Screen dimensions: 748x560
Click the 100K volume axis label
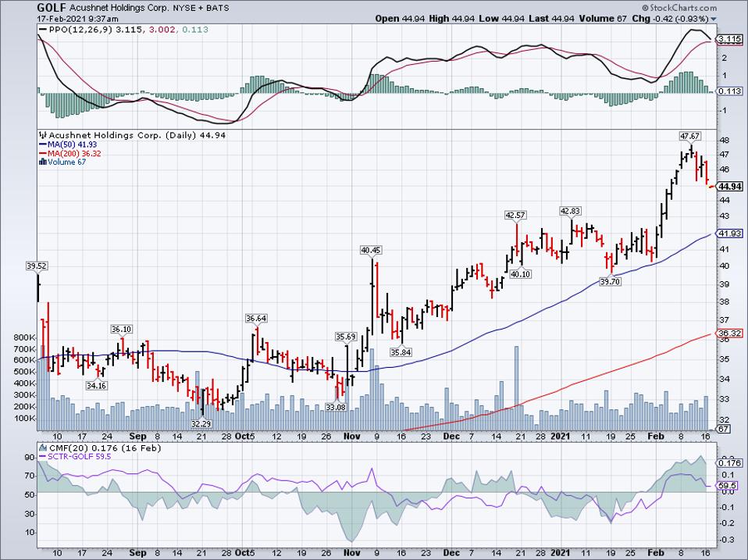(25, 419)
